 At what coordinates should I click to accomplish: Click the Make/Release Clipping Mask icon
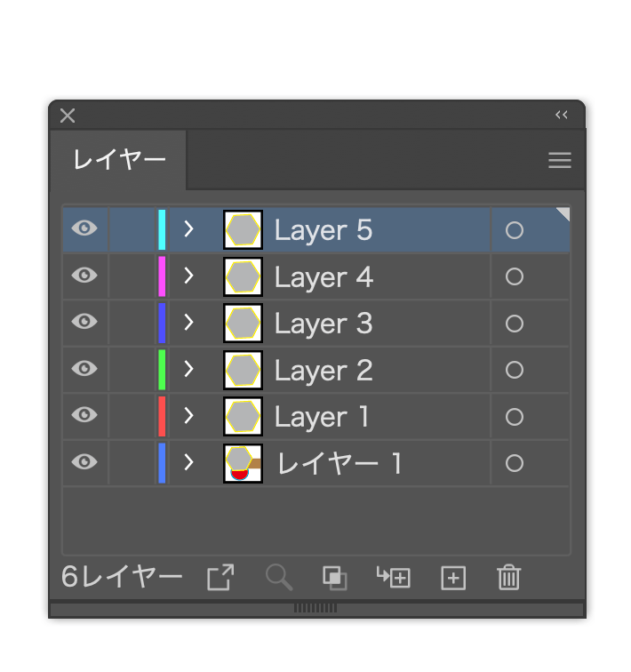334,578
